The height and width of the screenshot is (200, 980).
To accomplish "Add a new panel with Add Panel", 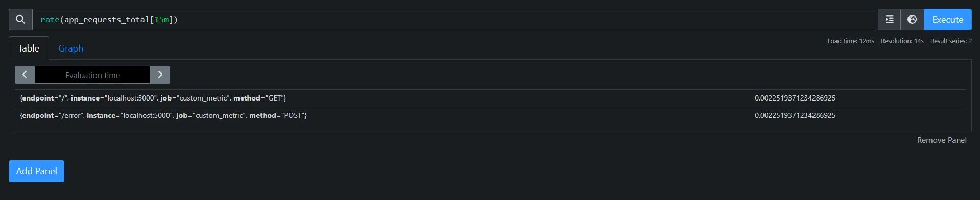I will [36, 171].
